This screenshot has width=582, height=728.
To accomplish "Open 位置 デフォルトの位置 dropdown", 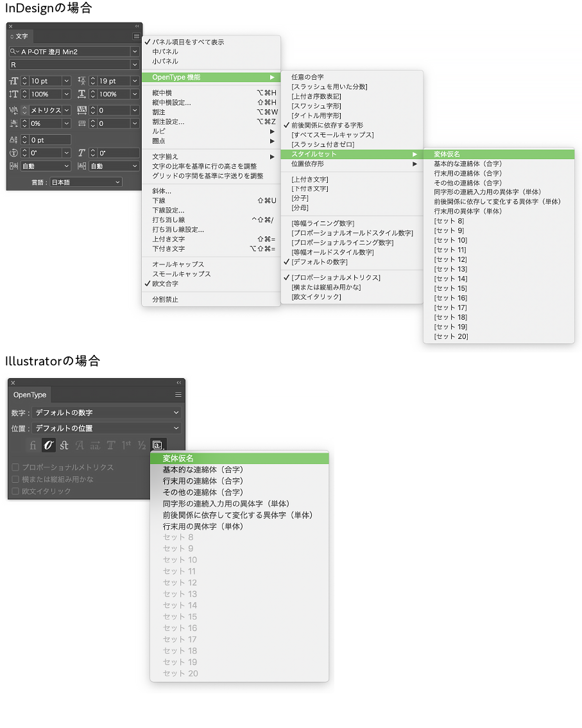I will point(107,428).
